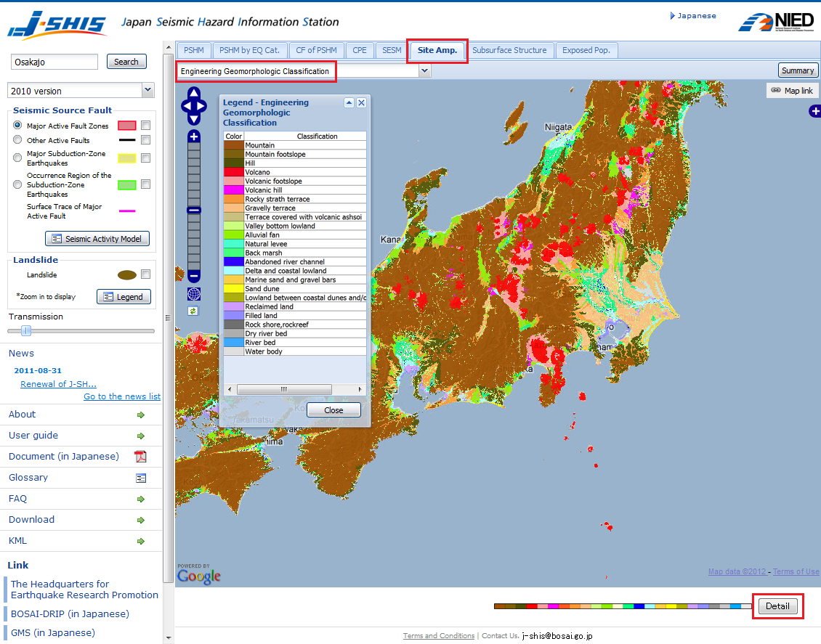Adjust the Transmission slider handle
Image resolution: width=821 pixels, height=644 pixels.
[x=24, y=331]
